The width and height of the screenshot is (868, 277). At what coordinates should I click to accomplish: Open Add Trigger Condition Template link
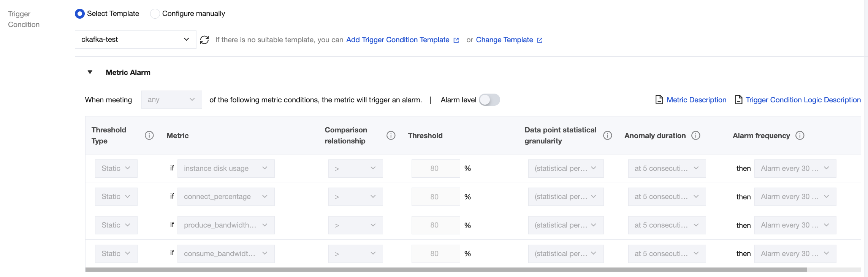pyautogui.click(x=398, y=40)
